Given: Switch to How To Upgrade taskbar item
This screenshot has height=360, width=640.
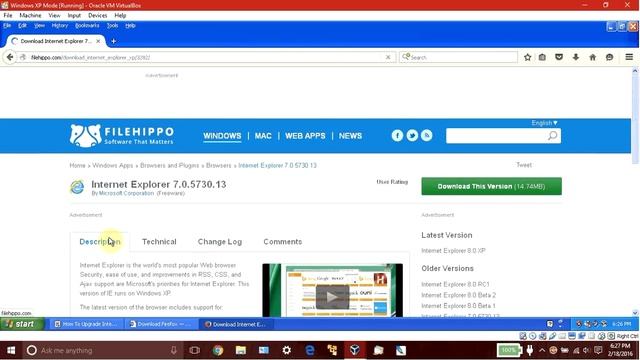Looking at the screenshot, I should coord(87,324).
